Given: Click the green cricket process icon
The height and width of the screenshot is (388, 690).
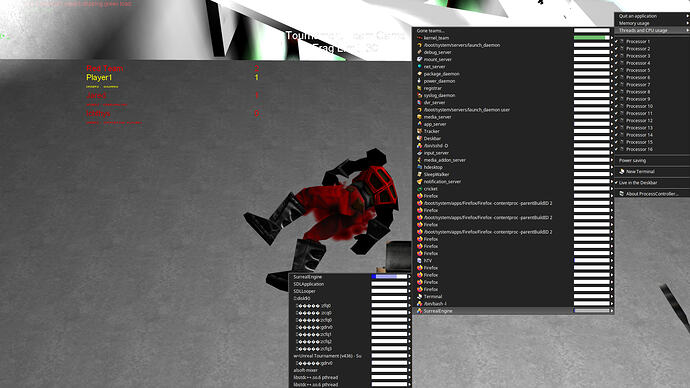Looking at the screenshot, I should click(x=419, y=189).
